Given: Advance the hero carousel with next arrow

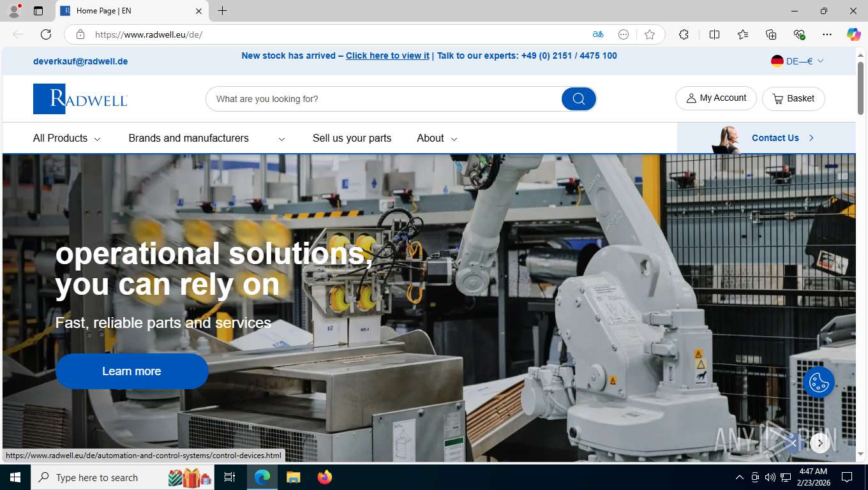Looking at the screenshot, I should point(820,443).
